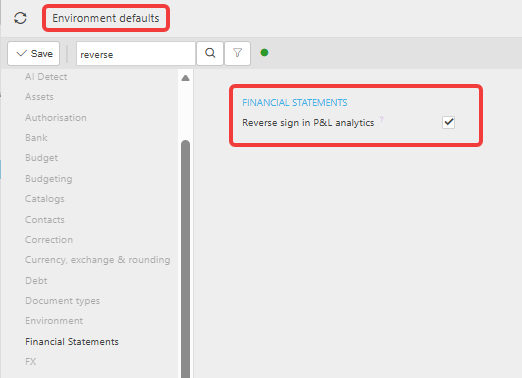Click the sidebar vertical scrollbar thumb

[x=186, y=259]
